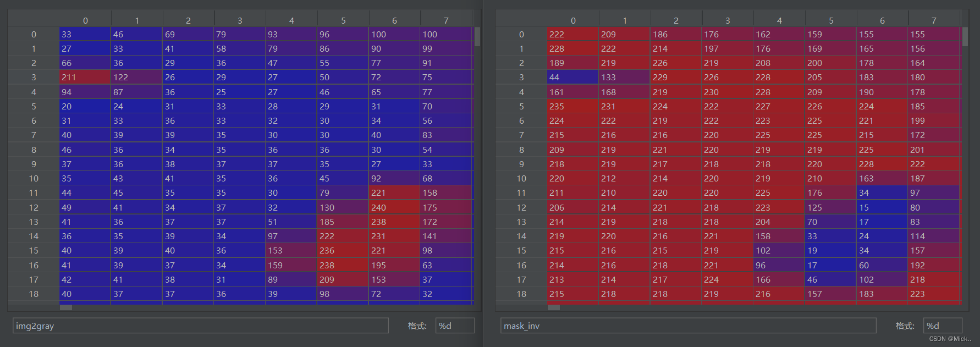Click cell 230 in mask_inv row 4

(728, 92)
